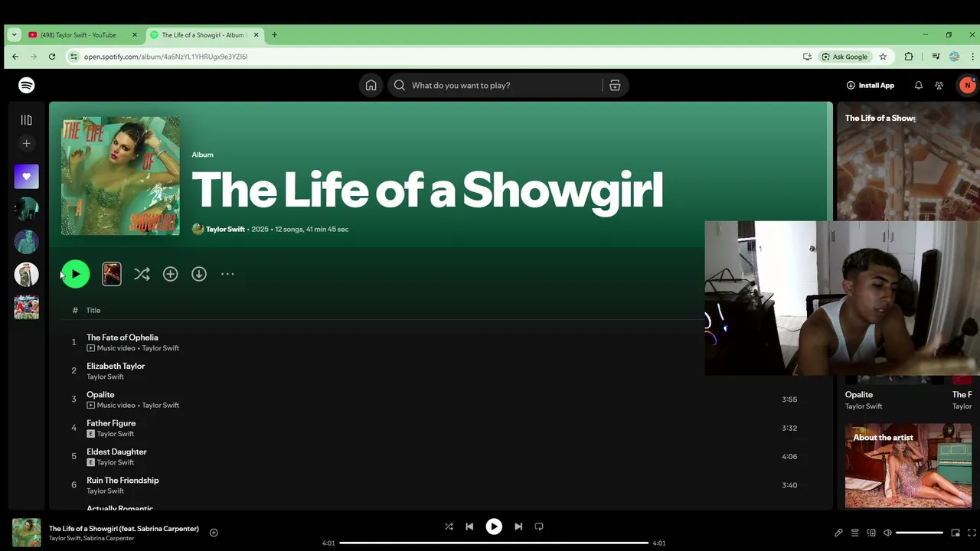Open now playing song title link
Screen dimensions: 980x551
(124, 529)
